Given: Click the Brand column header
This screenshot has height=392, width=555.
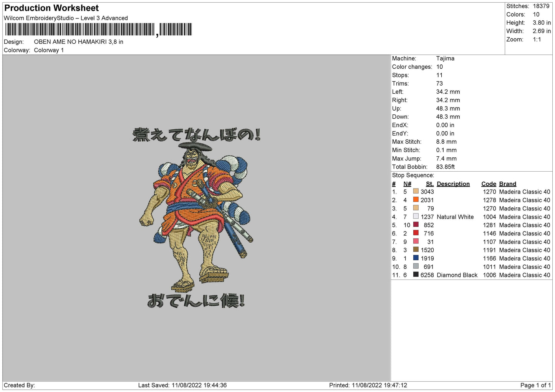Looking at the screenshot, I should point(508,184).
